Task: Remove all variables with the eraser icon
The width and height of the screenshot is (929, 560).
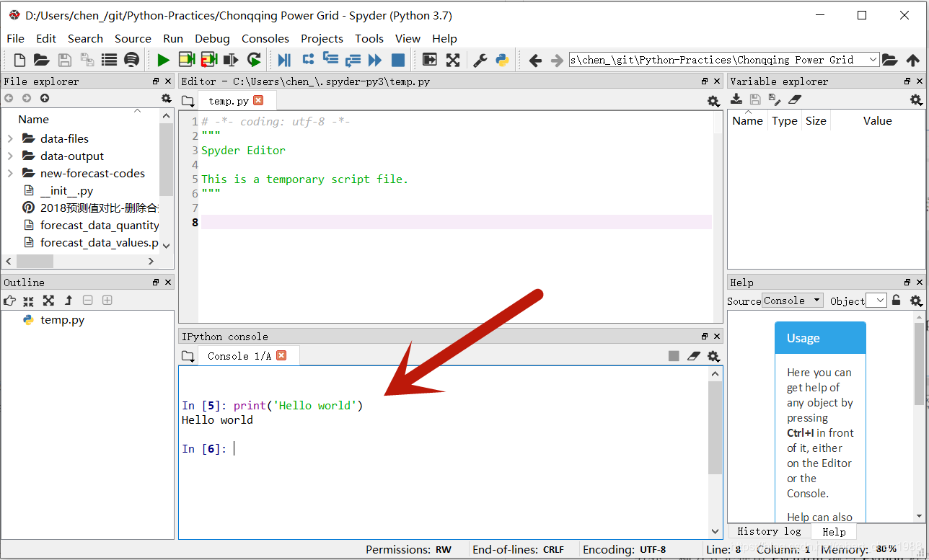Action: [x=795, y=99]
